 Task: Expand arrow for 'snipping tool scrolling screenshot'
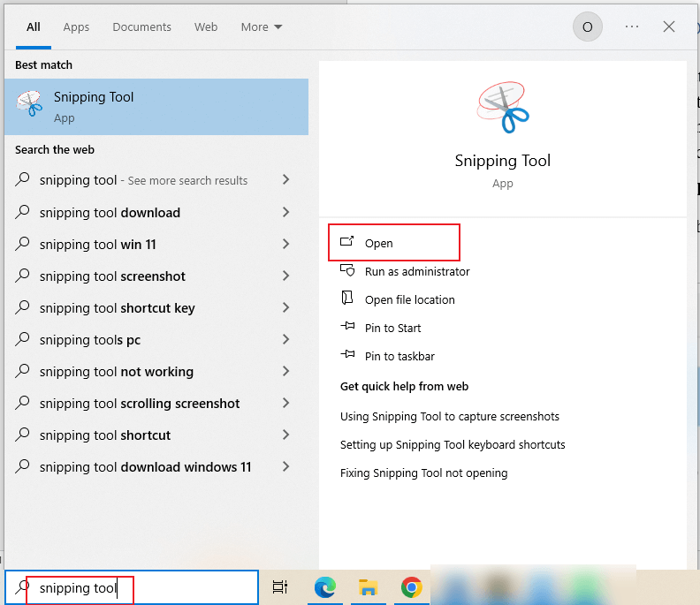pos(286,403)
